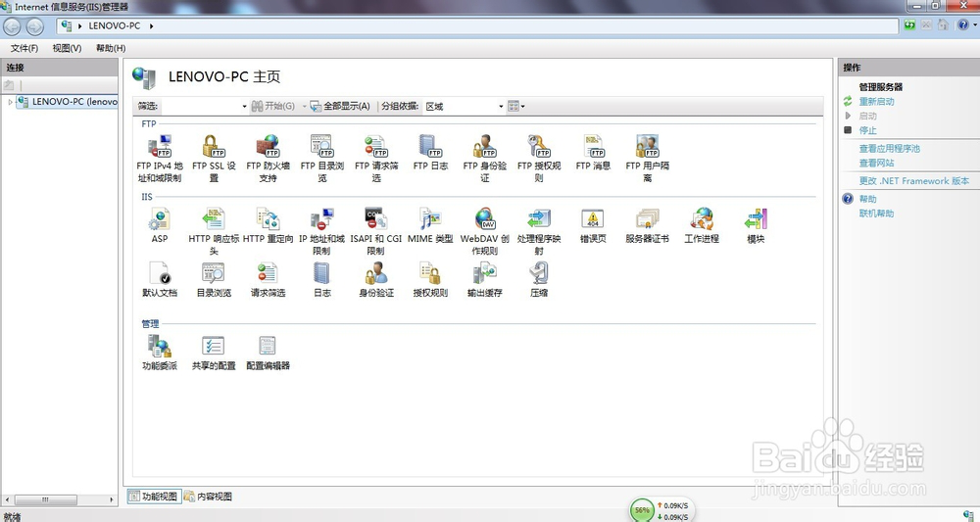Click 联机帮助 link
Image resolution: width=980 pixels, height=522 pixels.
click(x=876, y=214)
